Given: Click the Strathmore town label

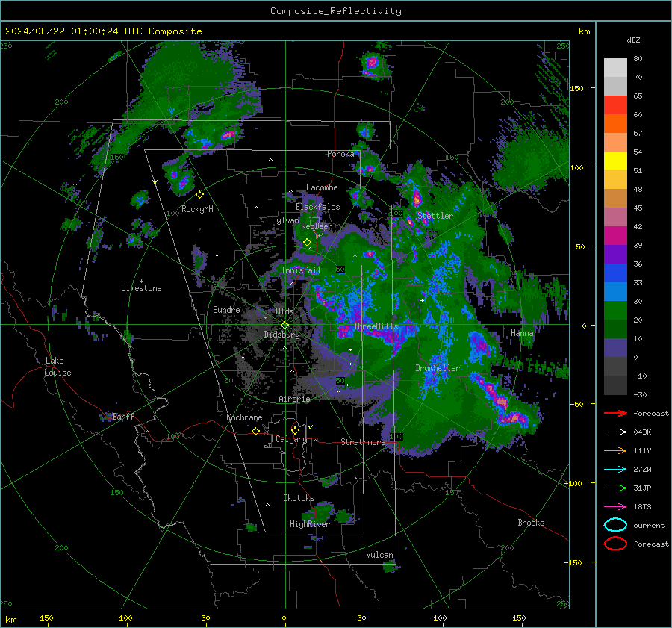Looking at the screenshot, I should coord(363,442).
